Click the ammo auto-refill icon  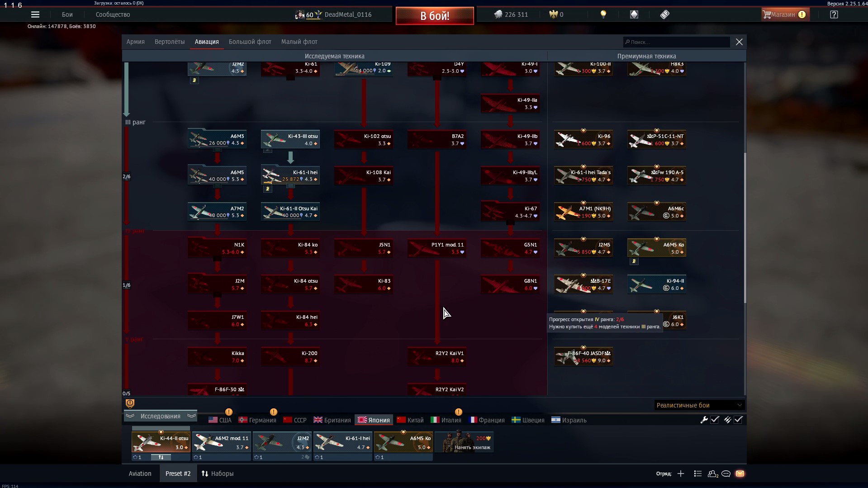tap(727, 420)
